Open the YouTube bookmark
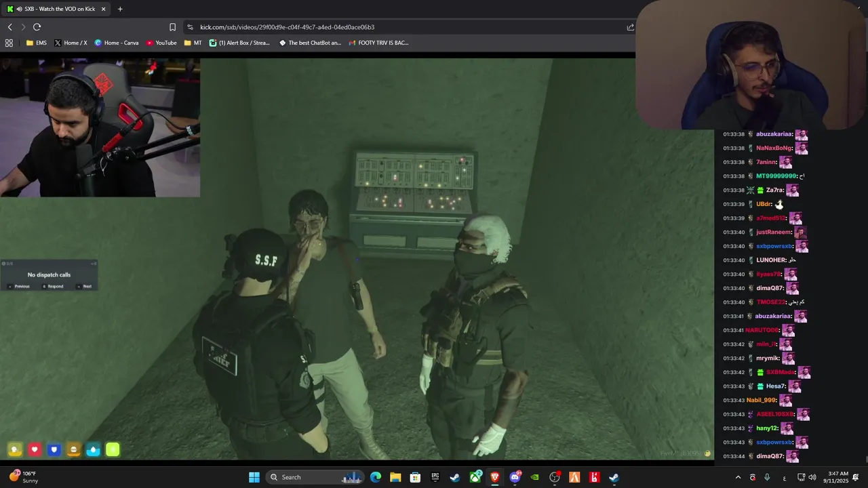868x488 pixels. pyautogui.click(x=161, y=43)
